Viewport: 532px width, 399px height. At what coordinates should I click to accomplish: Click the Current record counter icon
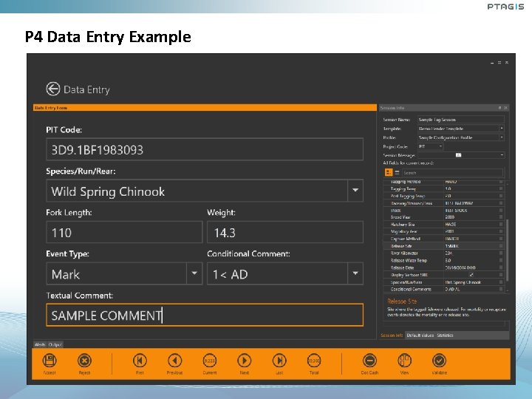pos(210,361)
